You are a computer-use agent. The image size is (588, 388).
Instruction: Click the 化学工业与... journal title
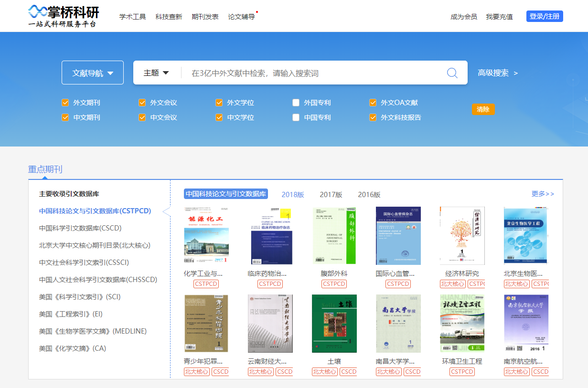click(x=203, y=273)
